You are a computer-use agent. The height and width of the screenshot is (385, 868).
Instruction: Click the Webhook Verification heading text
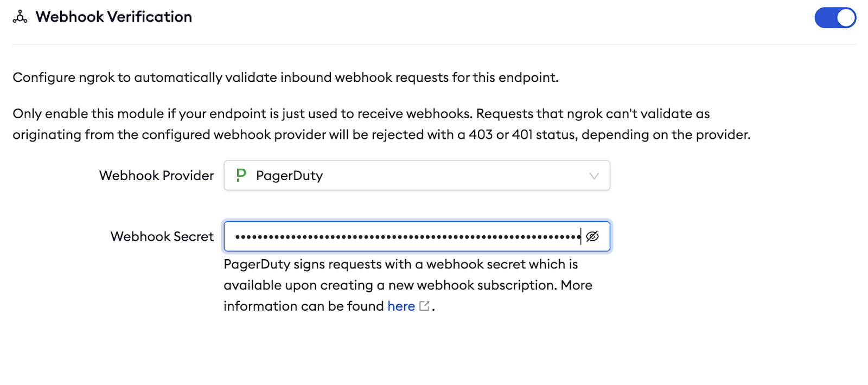pyautogui.click(x=113, y=17)
